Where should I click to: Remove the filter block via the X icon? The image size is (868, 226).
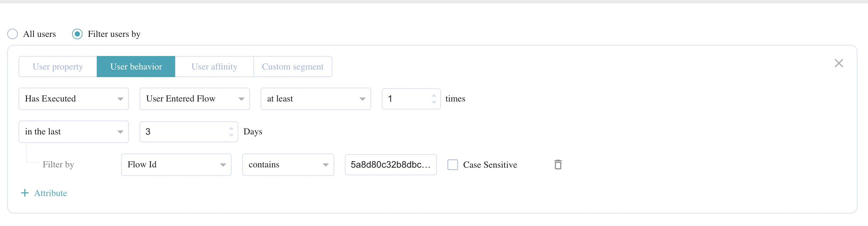[839, 63]
